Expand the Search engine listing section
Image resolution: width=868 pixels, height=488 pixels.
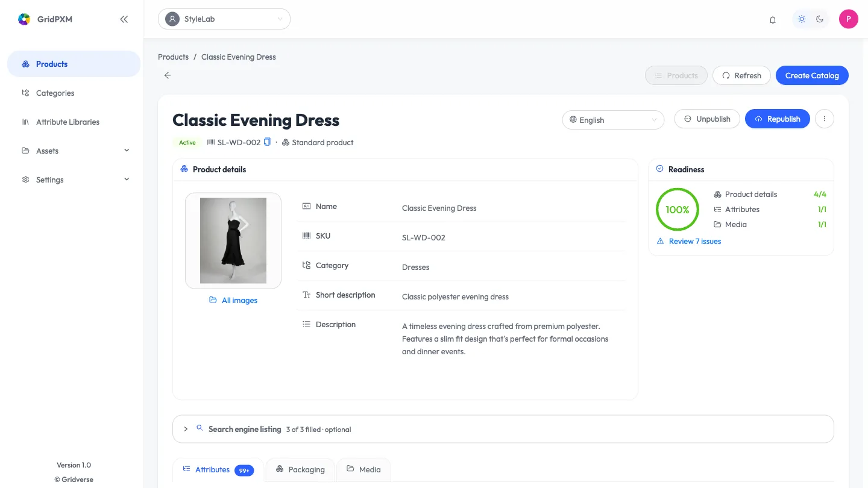tap(503, 429)
